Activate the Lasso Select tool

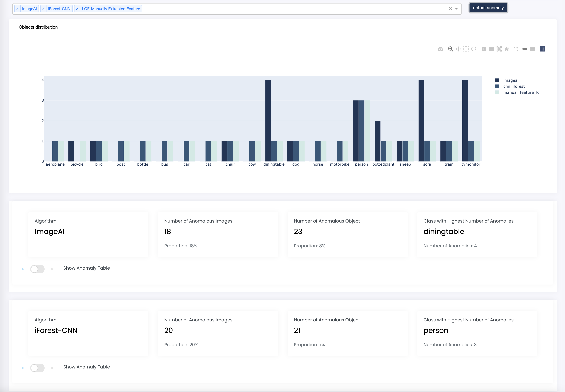pos(474,49)
